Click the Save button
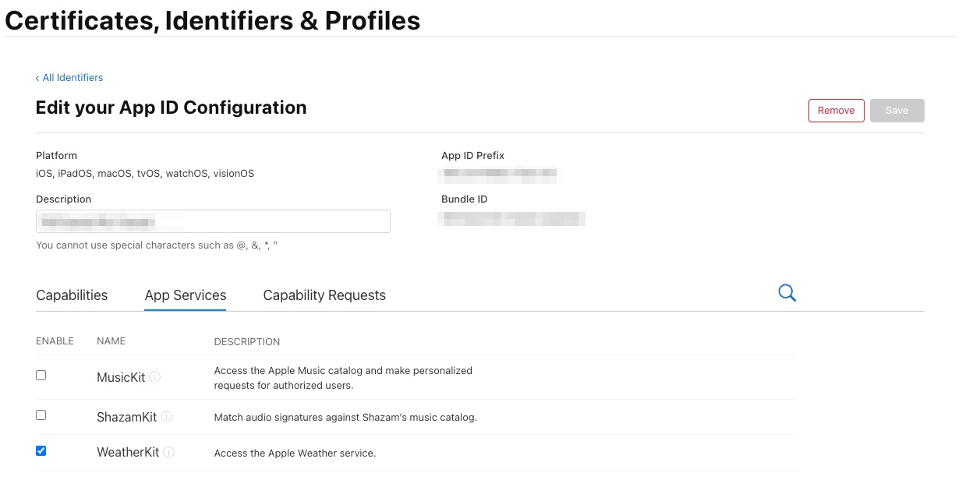980x487 pixels. pos(897,110)
